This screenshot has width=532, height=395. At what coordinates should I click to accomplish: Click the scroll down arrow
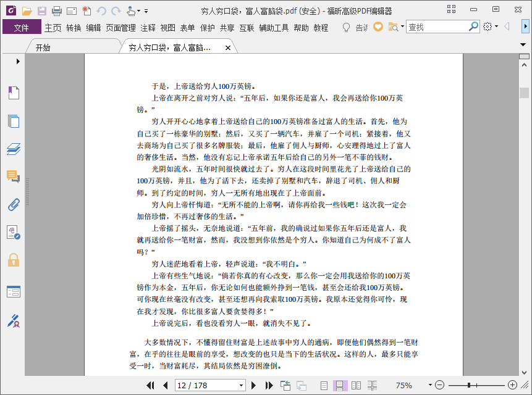coord(524,372)
